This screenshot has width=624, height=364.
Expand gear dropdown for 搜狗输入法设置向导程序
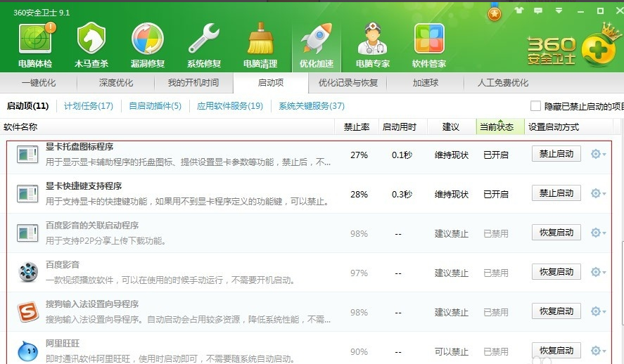click(598, 311)
